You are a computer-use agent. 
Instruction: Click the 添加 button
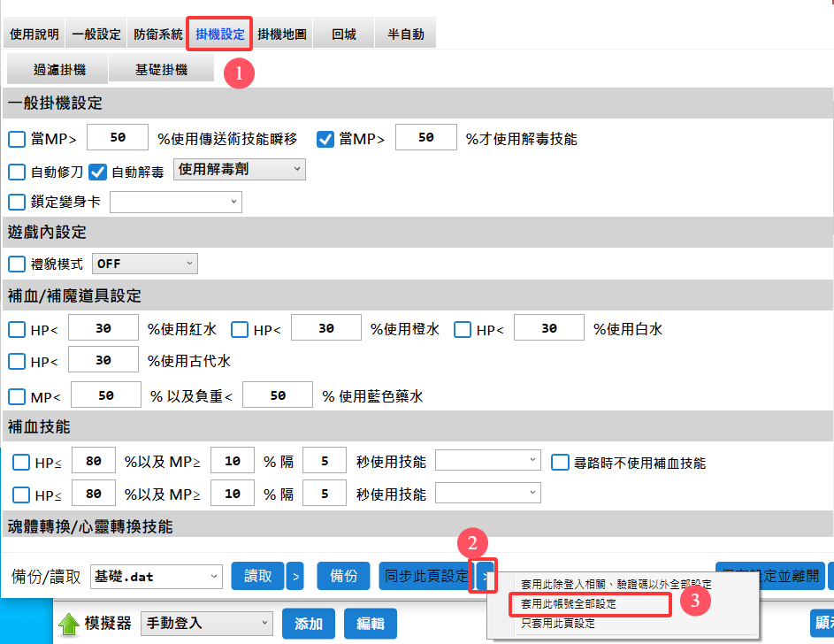[309, 624]
